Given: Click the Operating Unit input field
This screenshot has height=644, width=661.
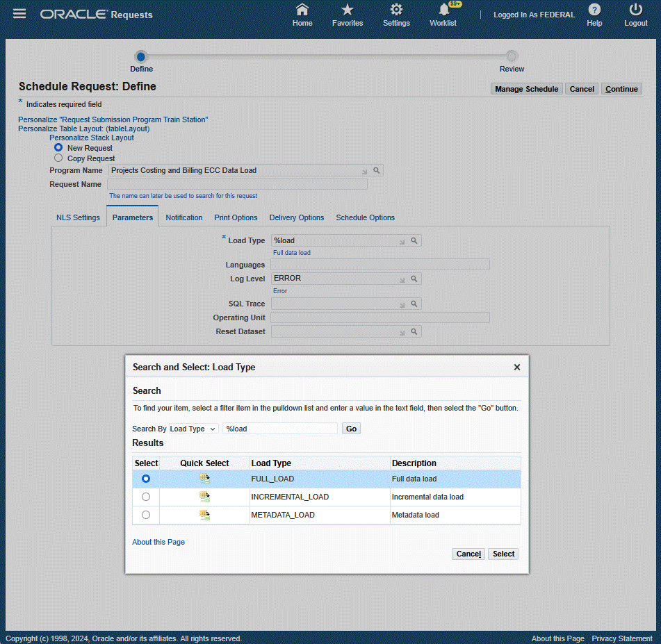Looking at the screenshot, I should [x=380, y=317].
